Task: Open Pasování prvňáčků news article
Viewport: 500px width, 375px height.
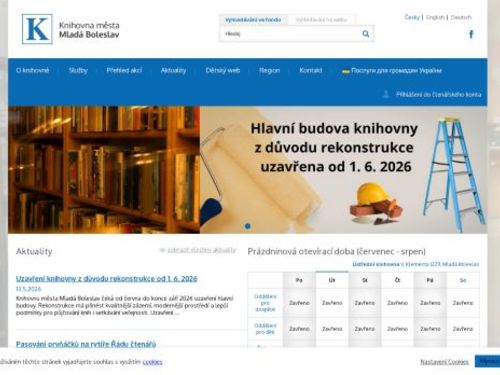Action: click(86, 344)
